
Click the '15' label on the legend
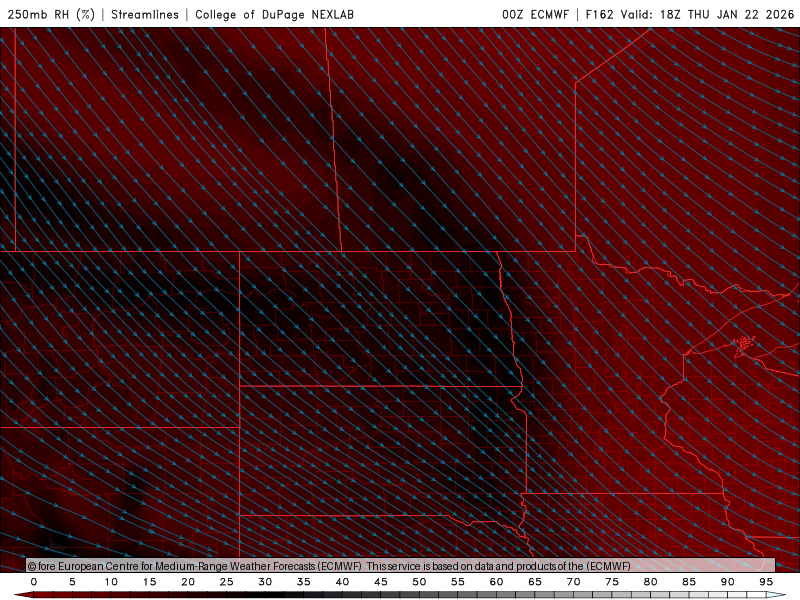[149, 582]
